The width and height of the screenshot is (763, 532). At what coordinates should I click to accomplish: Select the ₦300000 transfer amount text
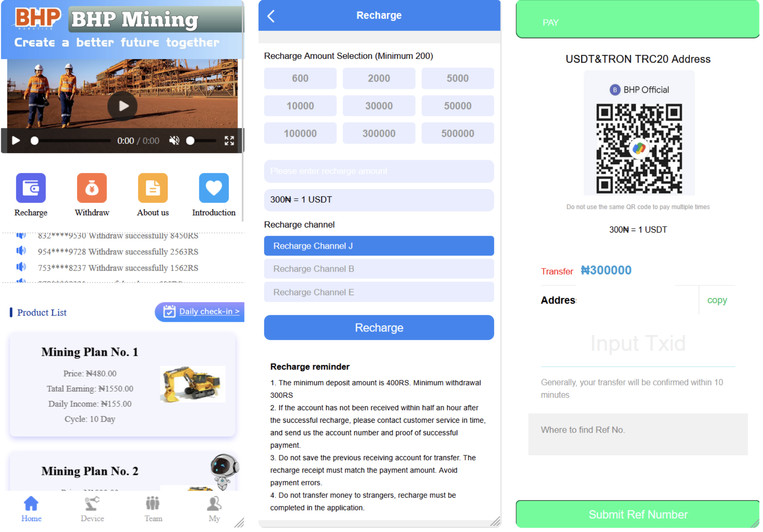point(606,270)
